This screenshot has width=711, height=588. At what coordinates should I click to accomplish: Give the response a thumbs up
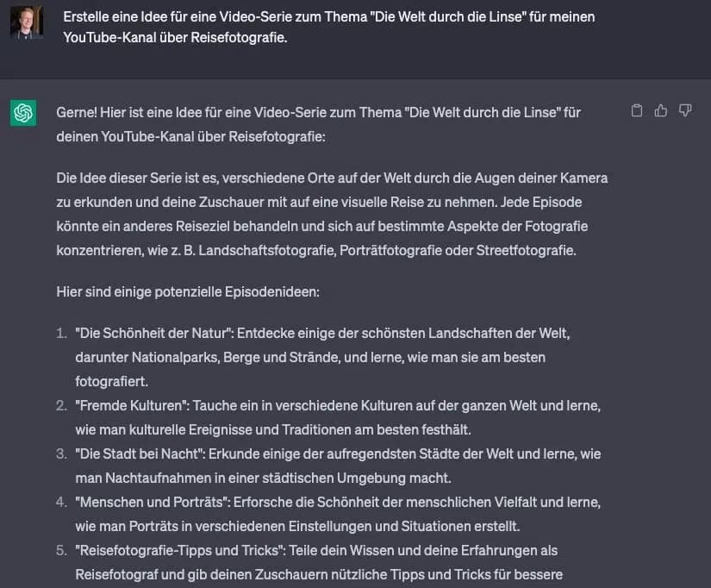(661, 110)
